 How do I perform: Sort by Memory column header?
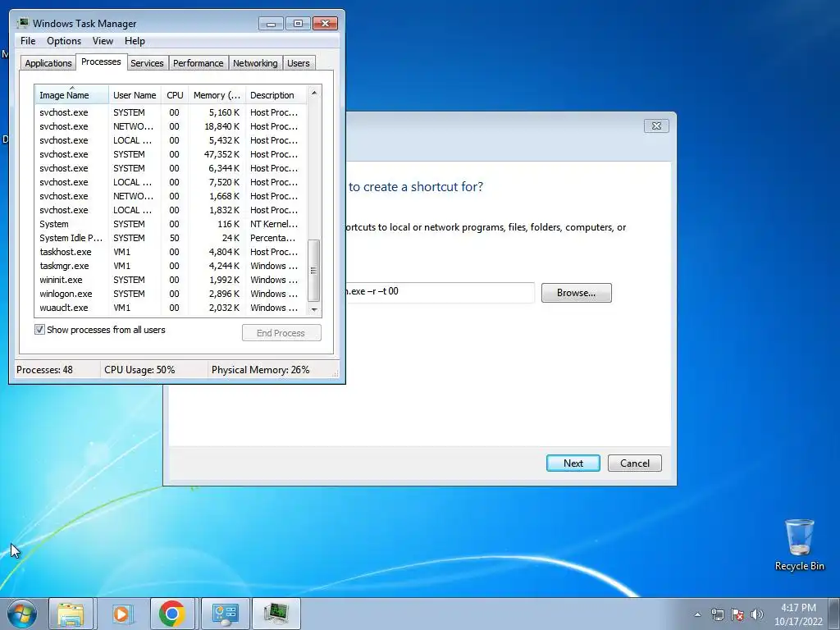(217, 94)
